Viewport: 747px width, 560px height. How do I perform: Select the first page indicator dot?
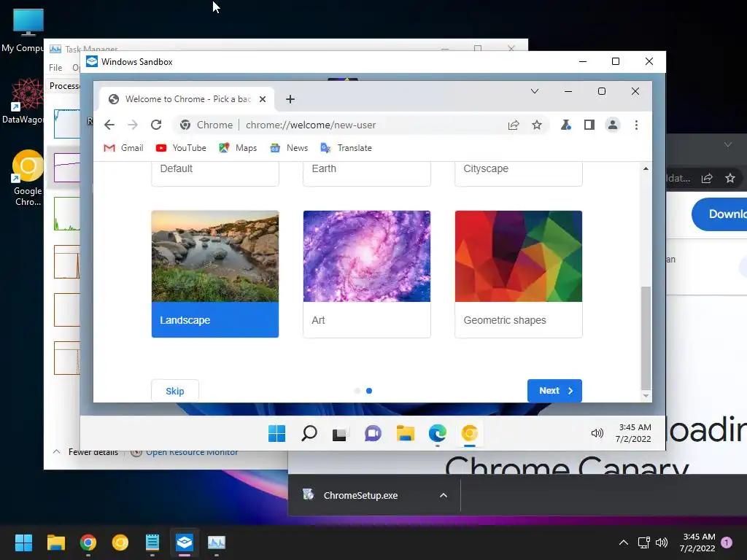[x=357, y=391]
